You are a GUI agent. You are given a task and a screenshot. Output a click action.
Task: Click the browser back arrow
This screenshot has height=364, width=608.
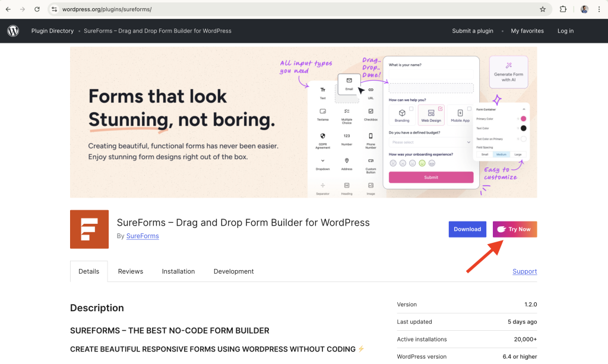(x=8, y=10)
